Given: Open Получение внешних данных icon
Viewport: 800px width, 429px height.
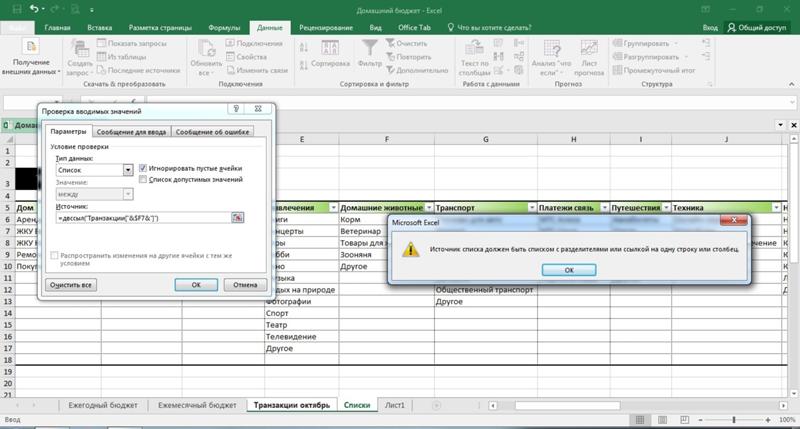Looking at the screenshot, I should 32,48.
